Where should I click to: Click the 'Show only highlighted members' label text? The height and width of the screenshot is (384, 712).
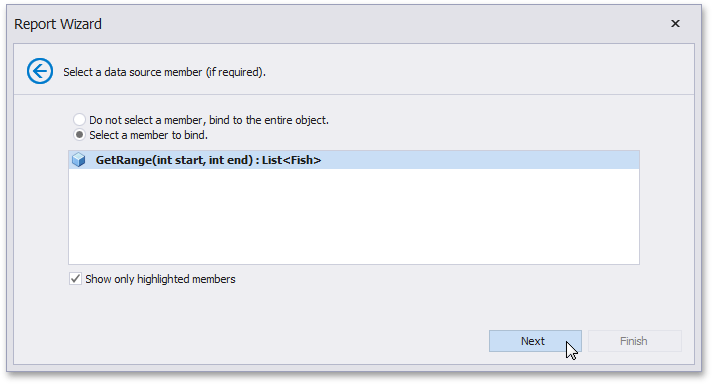pos(160,279)
